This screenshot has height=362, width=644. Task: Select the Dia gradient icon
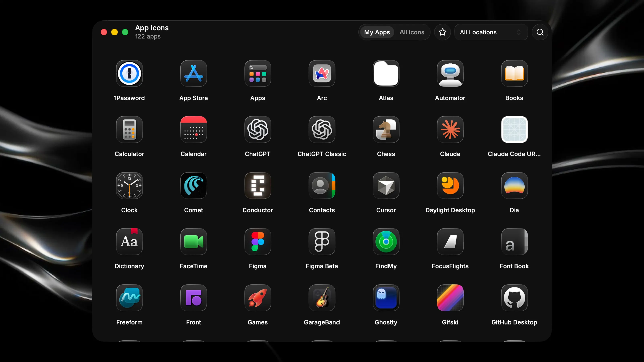[514, 186]
